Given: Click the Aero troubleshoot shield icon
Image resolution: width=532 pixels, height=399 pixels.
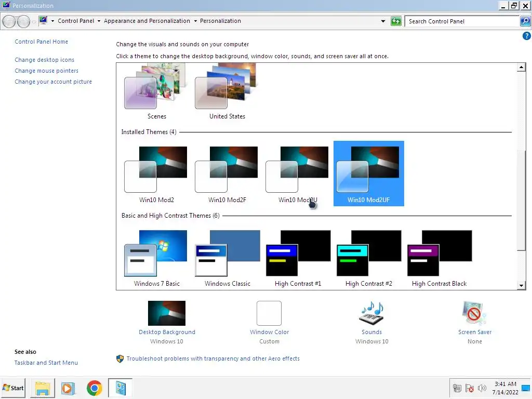Looking at the screenshot, I should [120, 358].
